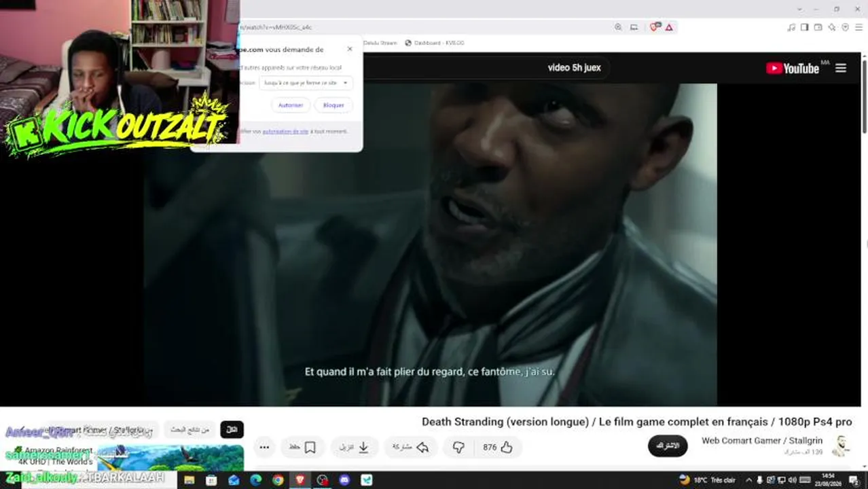868x489 pixels.
Task: Click the download button below video
Action: click(355, 447)
